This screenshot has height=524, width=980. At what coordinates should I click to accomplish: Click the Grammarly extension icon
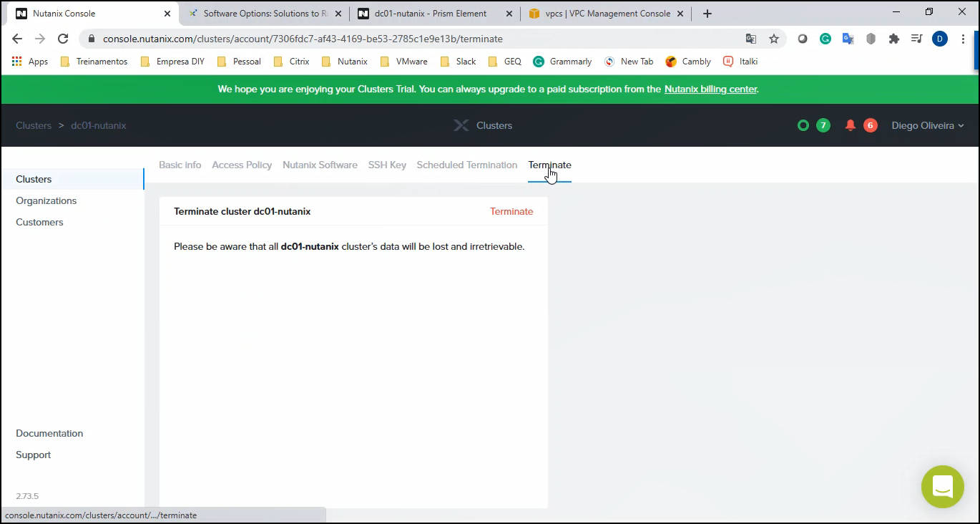click(x=825, y=39)
